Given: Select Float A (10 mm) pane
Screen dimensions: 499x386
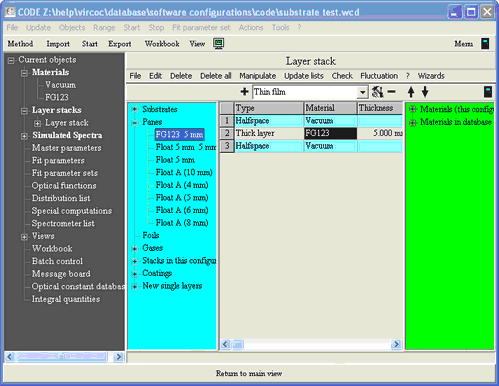Looking at the screenshot, I should coord(184,172).
